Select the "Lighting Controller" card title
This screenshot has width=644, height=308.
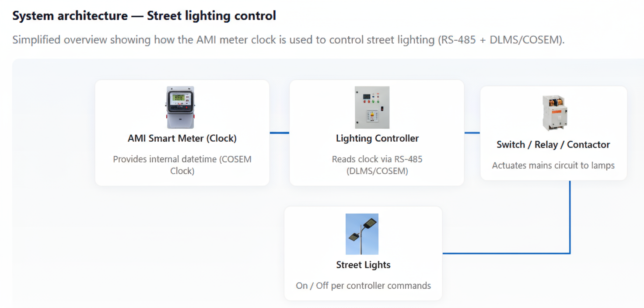tap(377, 139)
